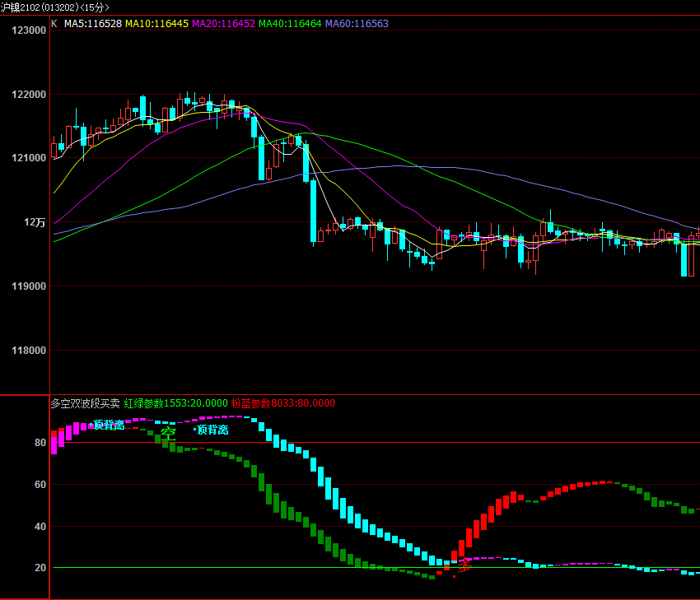Click the 121000 price axis label
Screen dimensions: 700x600
pos(29,158)
